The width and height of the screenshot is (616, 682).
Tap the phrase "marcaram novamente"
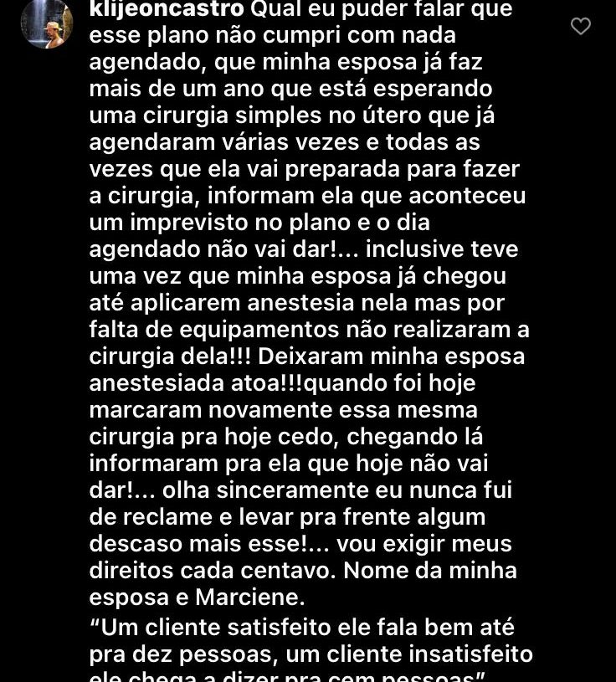[211, 410]
